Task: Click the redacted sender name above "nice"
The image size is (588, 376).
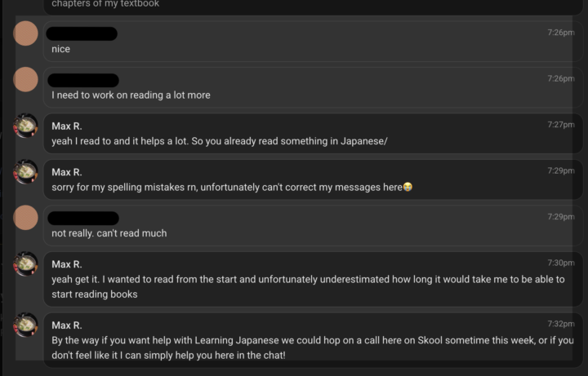Action: click(x=82, y=33)
